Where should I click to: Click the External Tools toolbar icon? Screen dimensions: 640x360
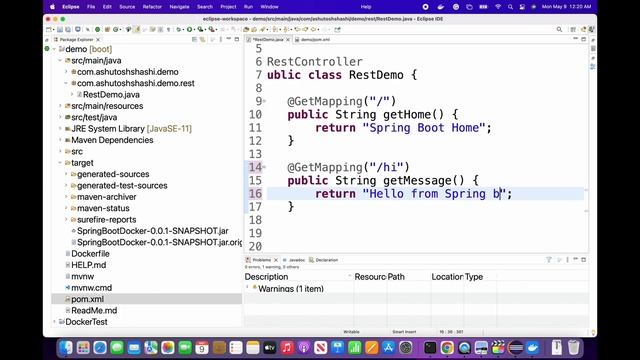(211, 29)
